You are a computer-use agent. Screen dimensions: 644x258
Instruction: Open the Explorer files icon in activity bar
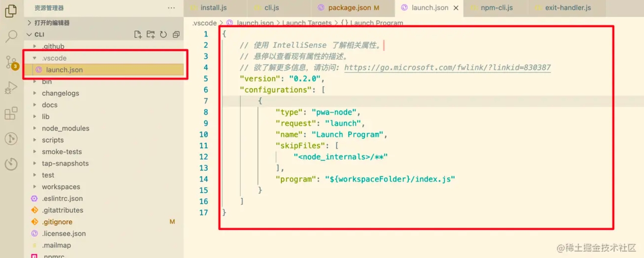11,11
